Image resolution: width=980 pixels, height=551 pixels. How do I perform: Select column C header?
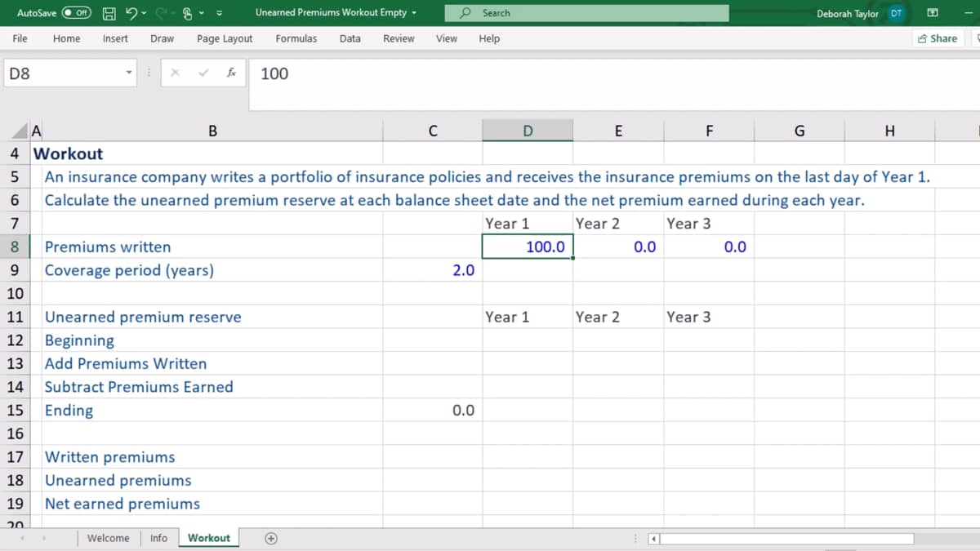tap(432, 131)
